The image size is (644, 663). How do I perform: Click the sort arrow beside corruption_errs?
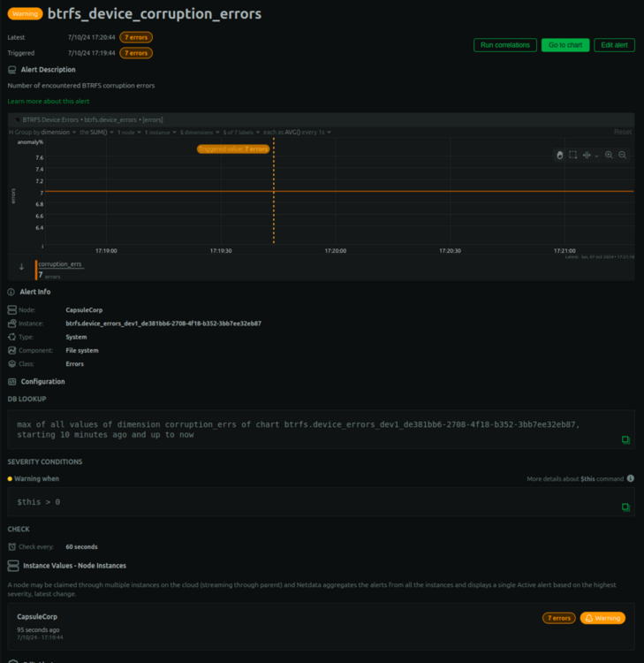point(21,267)
